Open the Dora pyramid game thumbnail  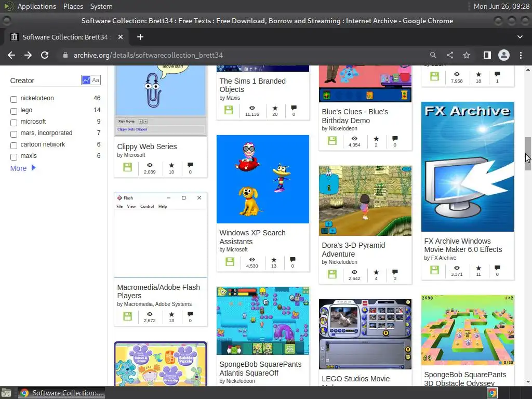click(365, 201)
